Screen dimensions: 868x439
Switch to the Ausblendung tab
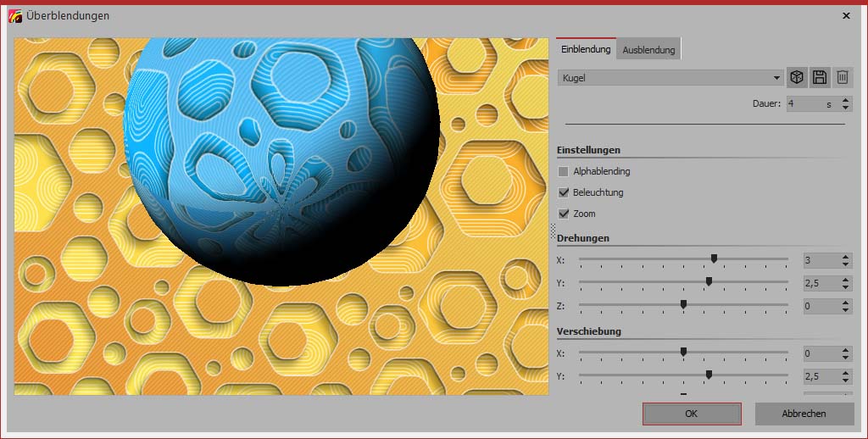(648, 50)
